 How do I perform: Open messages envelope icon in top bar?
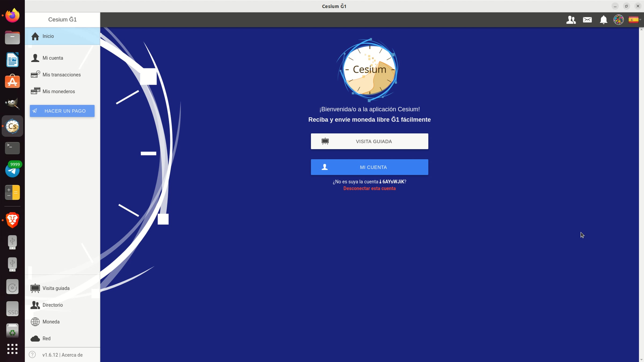click(587, 20)
